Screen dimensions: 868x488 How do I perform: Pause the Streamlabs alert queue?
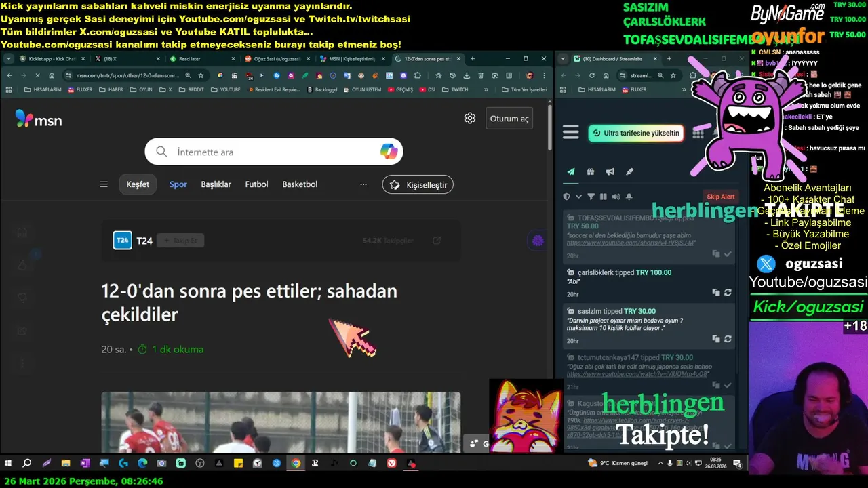tap(603, 197)
